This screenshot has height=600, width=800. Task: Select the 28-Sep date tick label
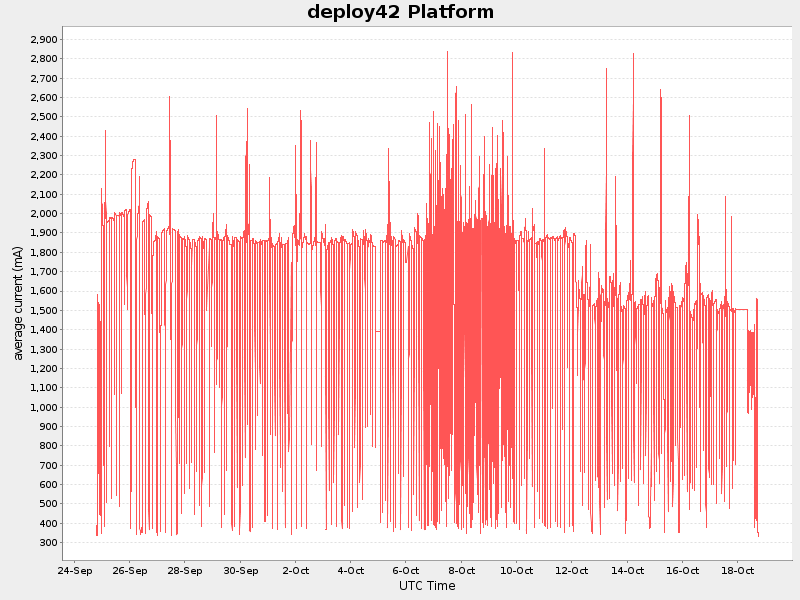[185, 571]
